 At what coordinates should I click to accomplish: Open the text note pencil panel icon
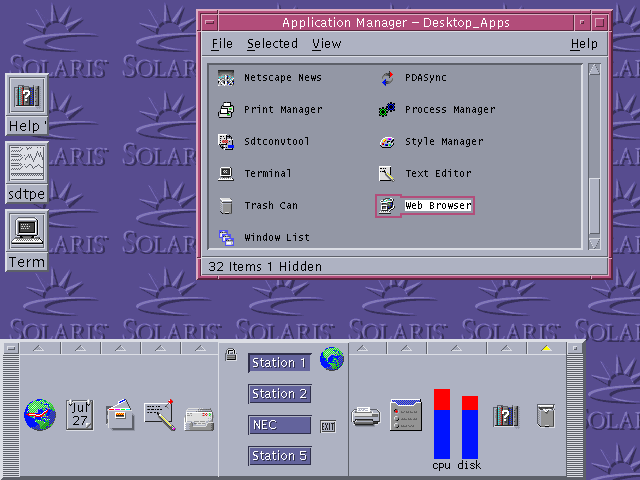pos(160,415)
